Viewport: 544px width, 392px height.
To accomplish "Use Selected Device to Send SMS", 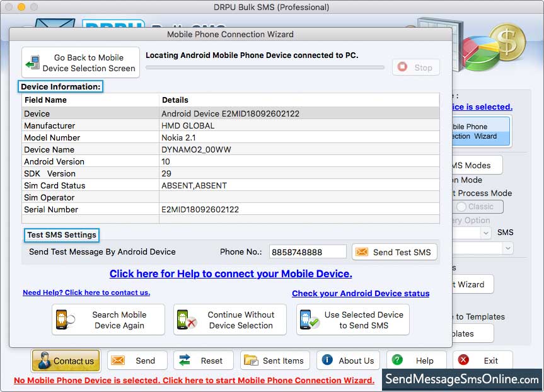I will (353, 320).
